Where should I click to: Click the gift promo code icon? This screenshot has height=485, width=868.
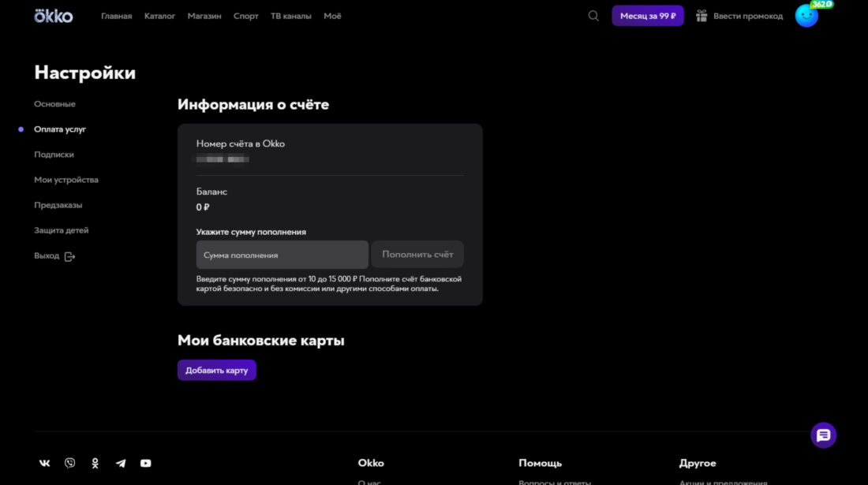pos(702,16)
